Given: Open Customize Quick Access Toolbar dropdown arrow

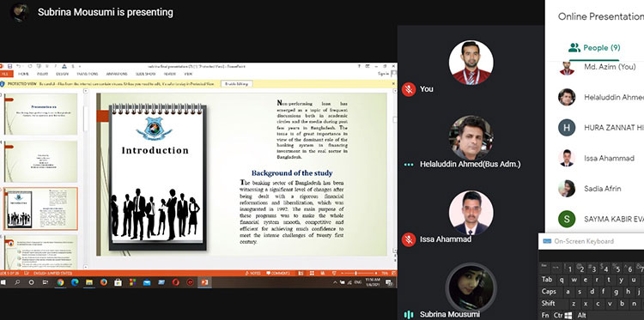Looking at the screenshot, I should click(80, 66).
